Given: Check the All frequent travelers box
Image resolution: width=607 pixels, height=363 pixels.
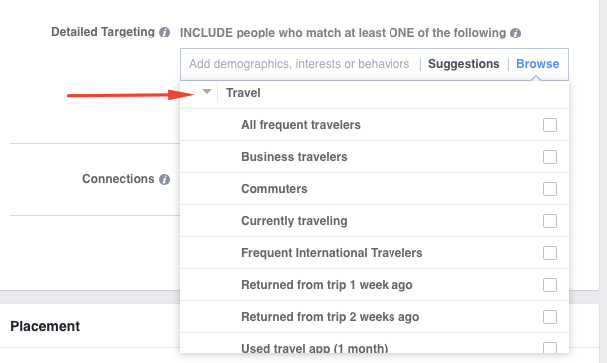Looking at the screenshot, I should [550, 125].
